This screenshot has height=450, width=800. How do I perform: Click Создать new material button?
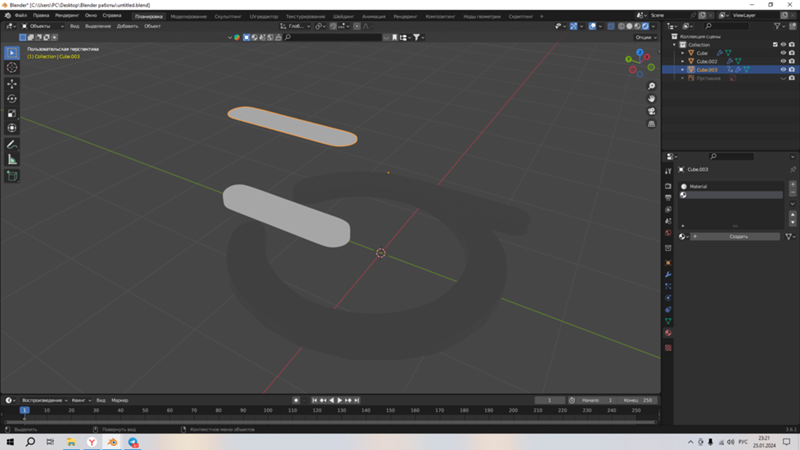point(738,237)
